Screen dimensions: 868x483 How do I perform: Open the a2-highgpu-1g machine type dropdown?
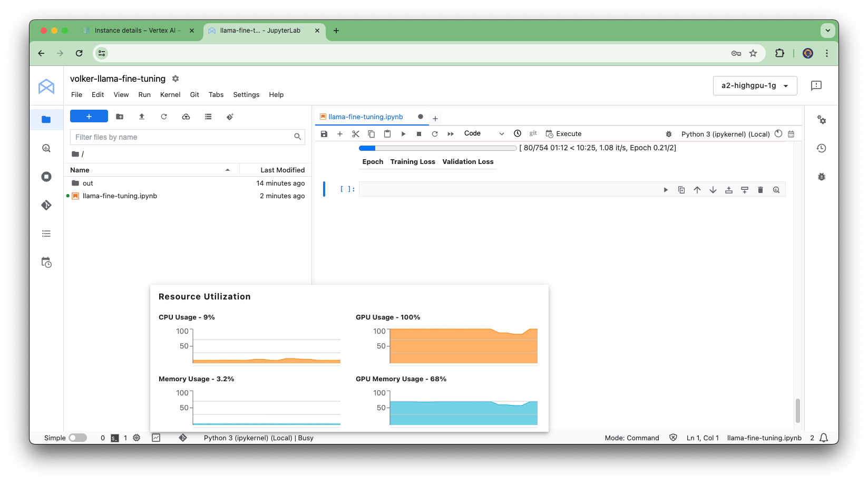[x=755, y=85]
